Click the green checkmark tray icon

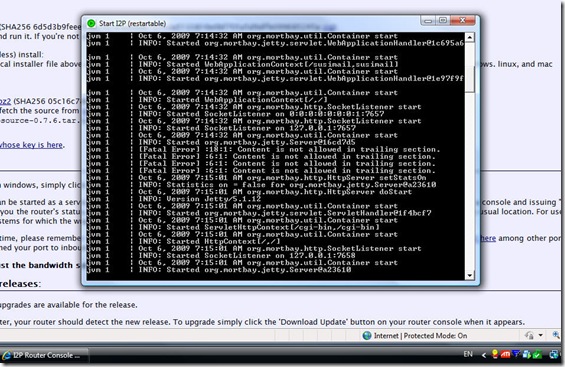[537, 355]
